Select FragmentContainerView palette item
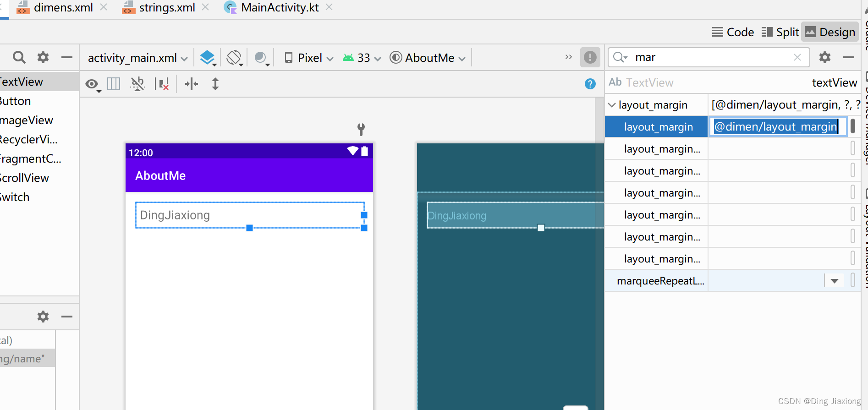868x410 pixels. click(39, 159)
